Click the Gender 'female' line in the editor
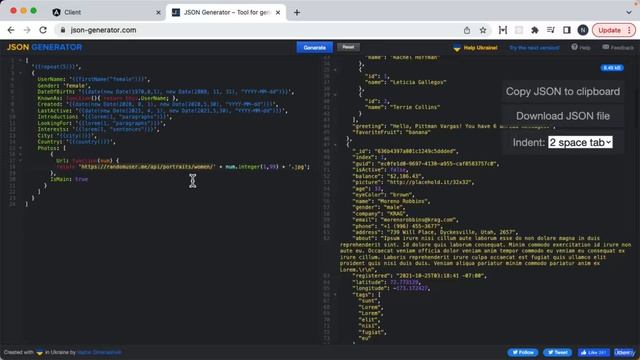The image size is (640, 360). [x=64, y=86]
